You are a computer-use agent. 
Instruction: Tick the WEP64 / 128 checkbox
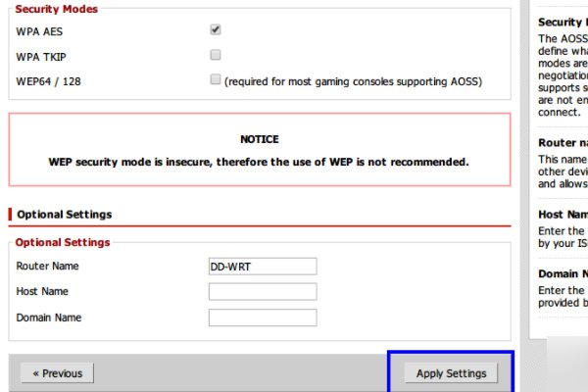pos(216,80)
